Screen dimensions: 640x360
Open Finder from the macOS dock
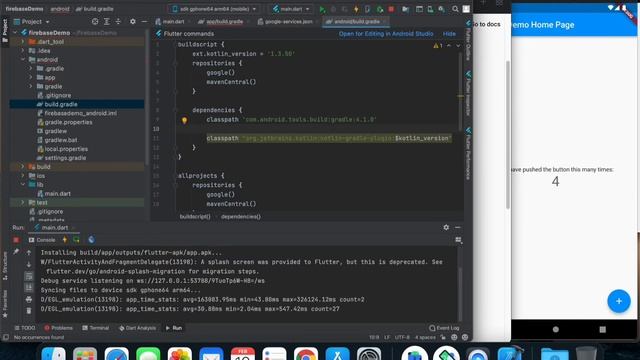pyautogui.click(x=53, y=354)
